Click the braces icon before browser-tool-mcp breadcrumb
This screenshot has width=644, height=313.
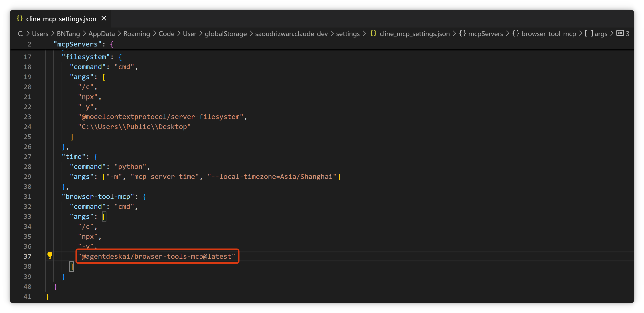coord(516,34)
